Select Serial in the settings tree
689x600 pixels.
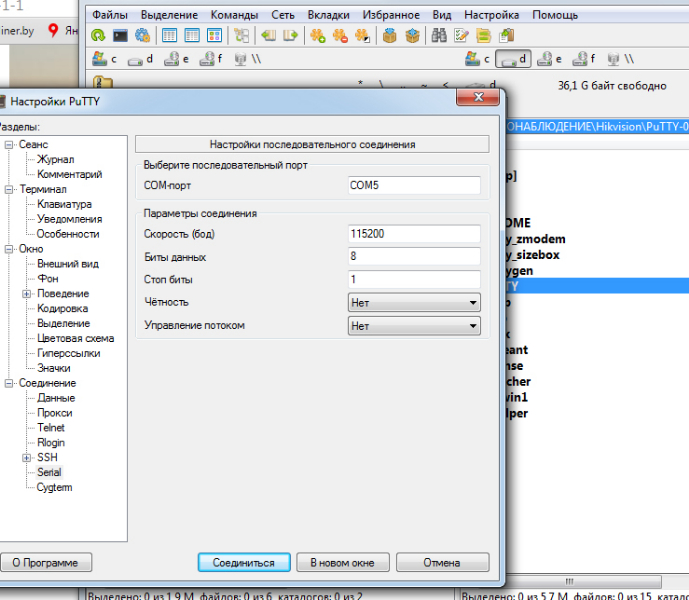click(49, 473)
